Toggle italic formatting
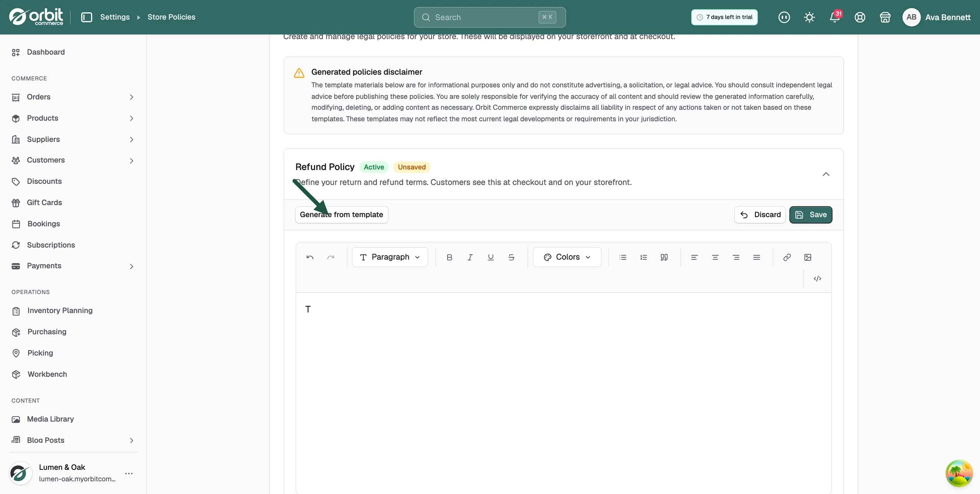This screenshot has width=980, height=494. pos(470,257)
